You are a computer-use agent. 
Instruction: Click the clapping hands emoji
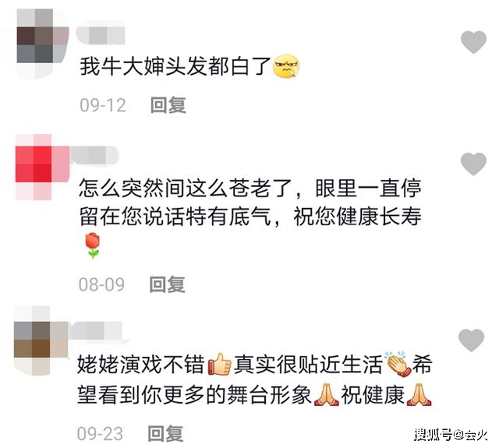tap(398, 364)
